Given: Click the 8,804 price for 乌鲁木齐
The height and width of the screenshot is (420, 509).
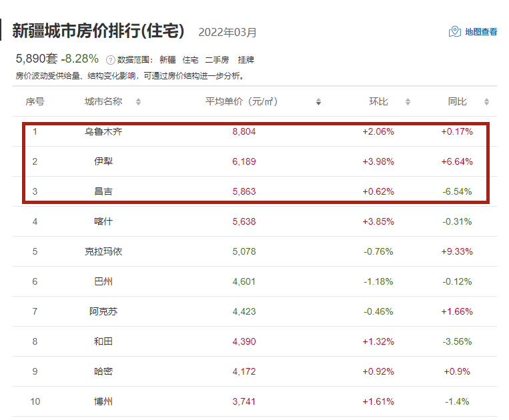Looking at the screenshot, I should point(244,132).
